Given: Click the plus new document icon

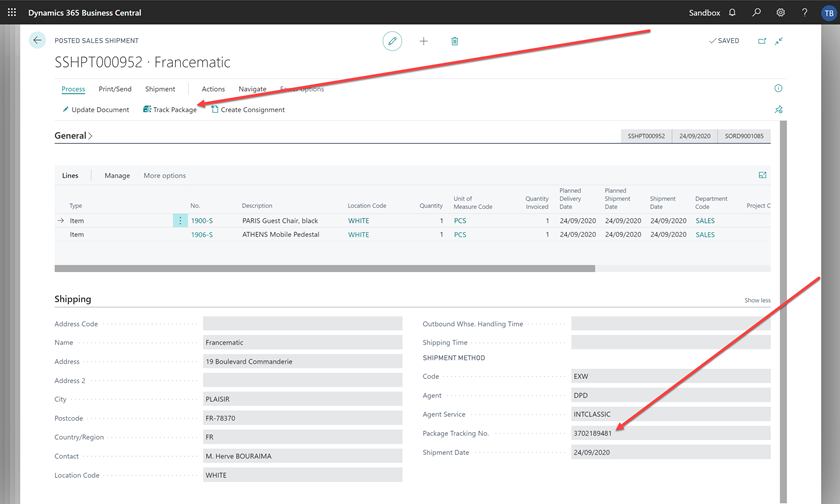Looking at the screenshot, I should [424, 41].
